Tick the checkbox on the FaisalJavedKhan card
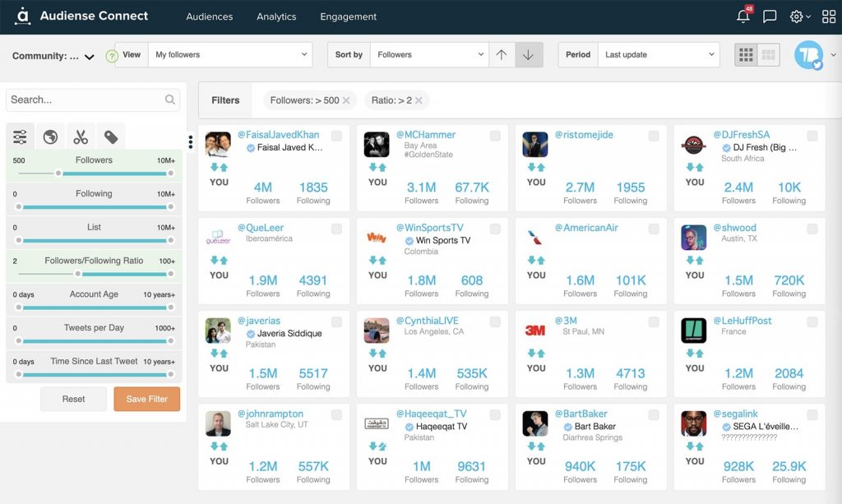This screenshot has width=842, height=504. [336, 136]
